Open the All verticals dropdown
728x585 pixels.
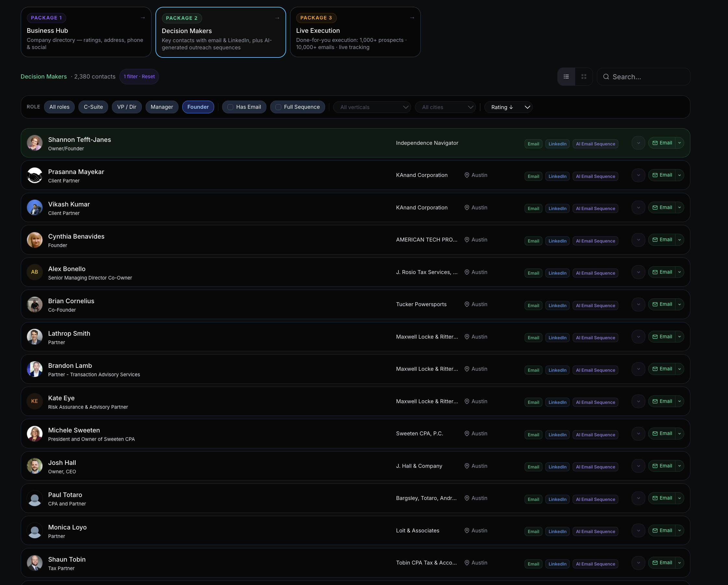[x=372, y=107]
